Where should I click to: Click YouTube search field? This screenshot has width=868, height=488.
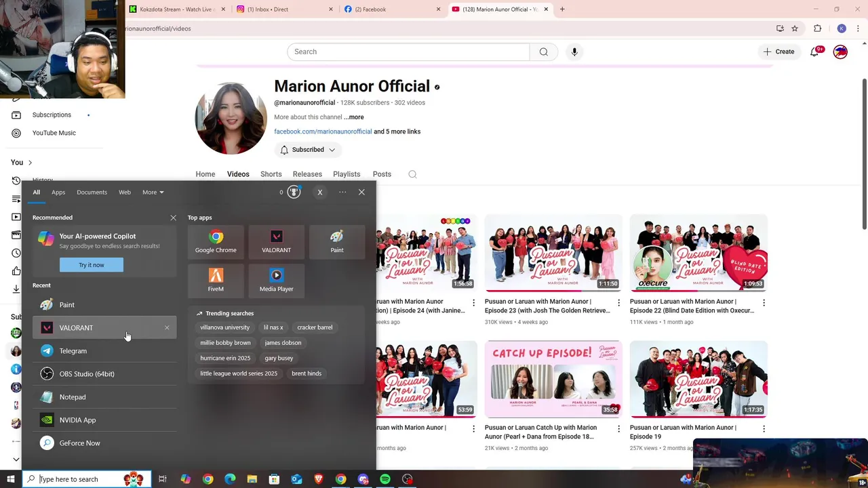pyautogui.click(x=408, y=52)
